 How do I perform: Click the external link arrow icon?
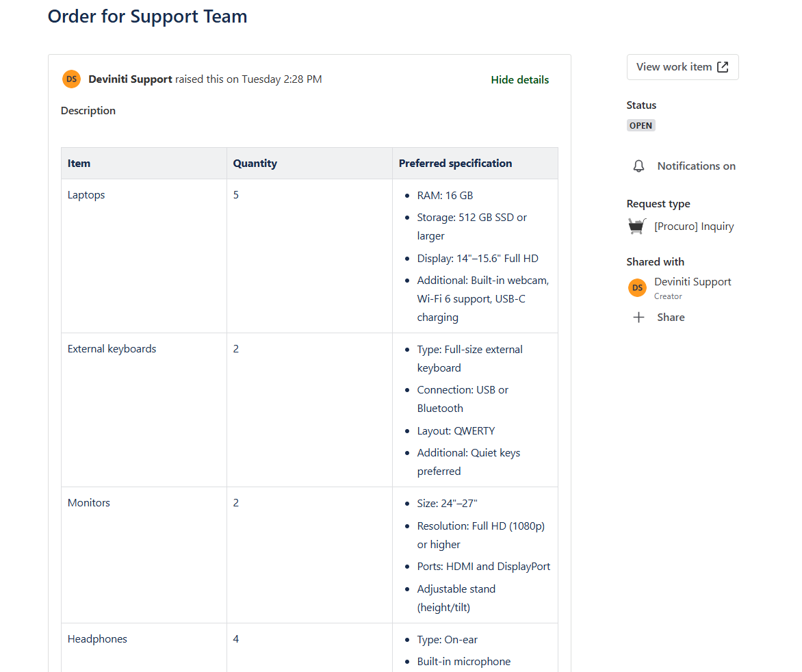[x=723, y=67]
